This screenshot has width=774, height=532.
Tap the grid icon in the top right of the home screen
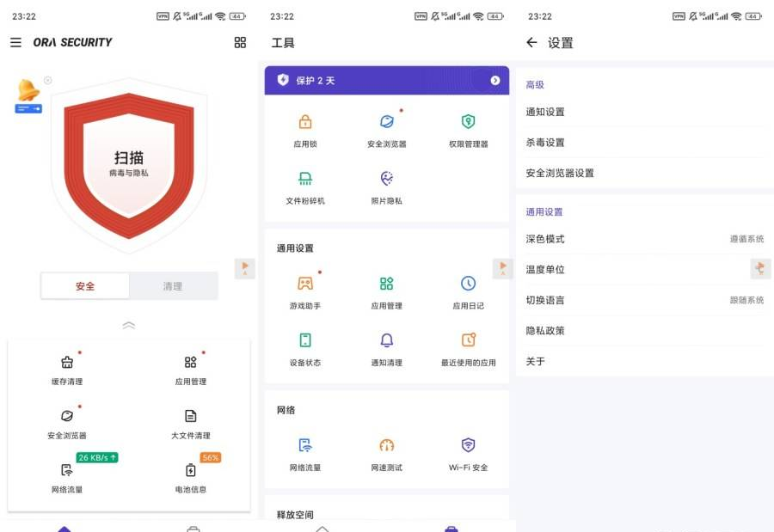coord(240,42)
